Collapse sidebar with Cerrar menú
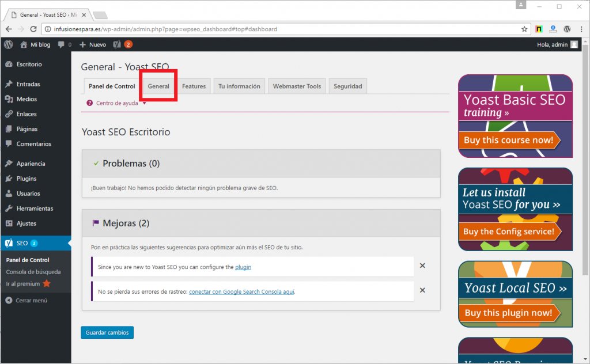This screenshot has width=590, height=364. click(x=27, y=301)
